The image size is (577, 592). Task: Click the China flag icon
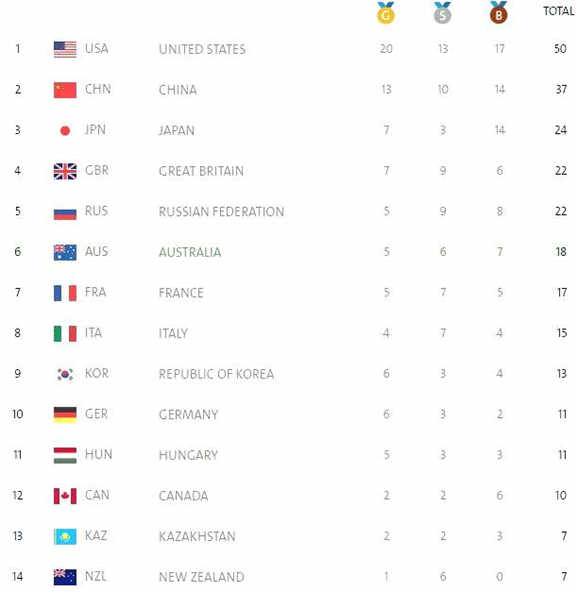65,90
